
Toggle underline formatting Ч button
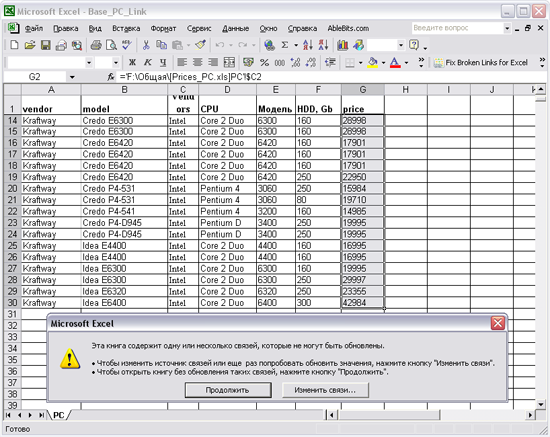[163, 62]
